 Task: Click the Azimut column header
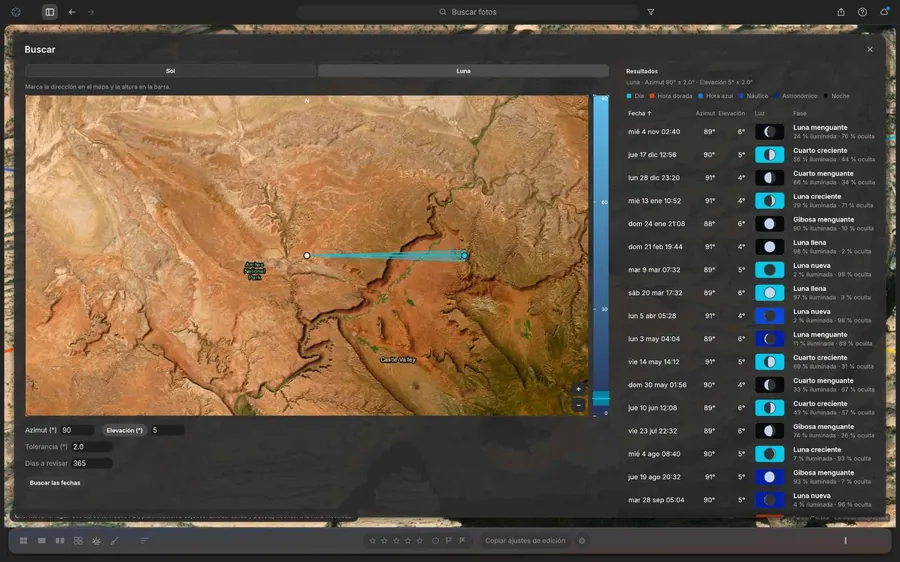point(705,113)
